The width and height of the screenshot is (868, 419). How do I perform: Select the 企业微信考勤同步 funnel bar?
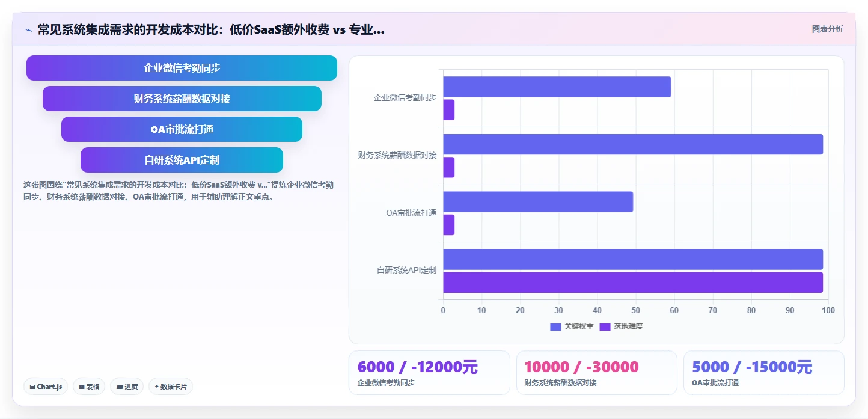click(182, 68)
